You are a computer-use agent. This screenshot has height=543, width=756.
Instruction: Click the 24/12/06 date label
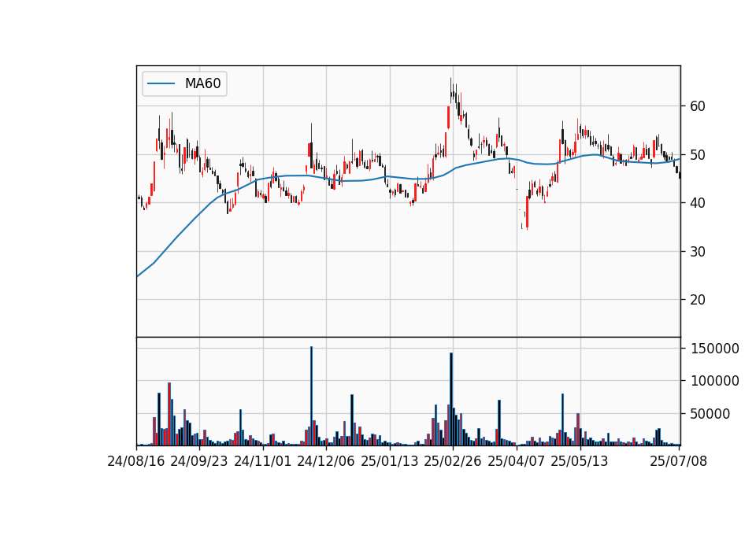pos(326,461)
